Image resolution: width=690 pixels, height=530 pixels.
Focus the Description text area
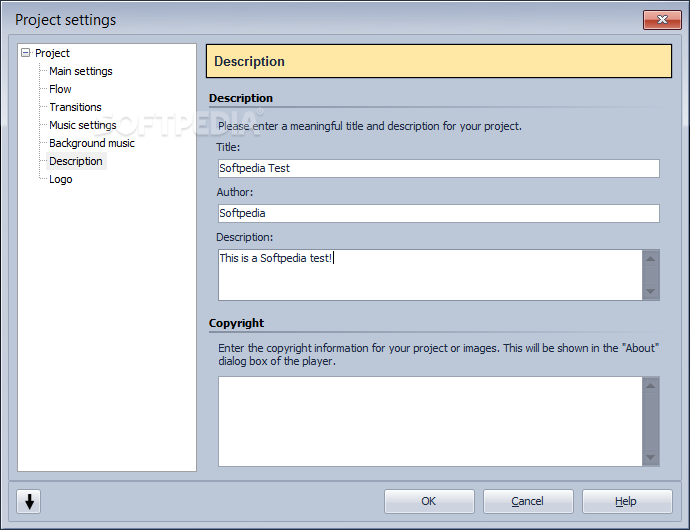pos(430,275)
